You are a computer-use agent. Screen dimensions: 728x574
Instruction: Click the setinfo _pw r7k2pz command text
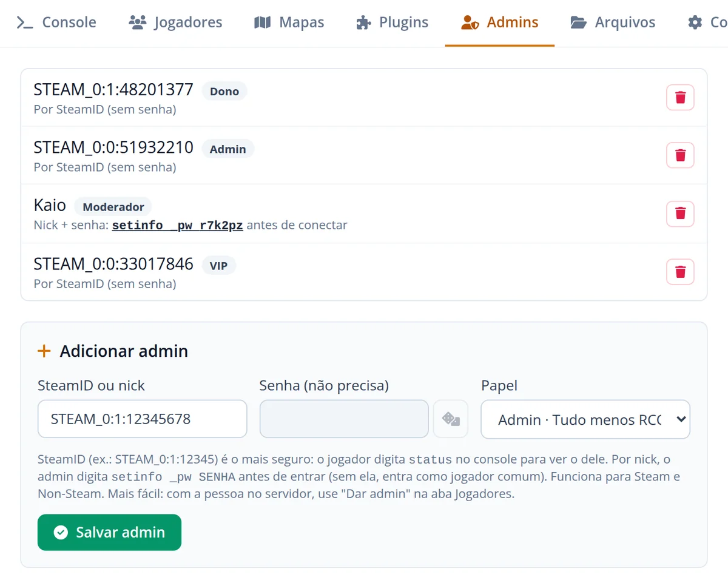[178, 225]
